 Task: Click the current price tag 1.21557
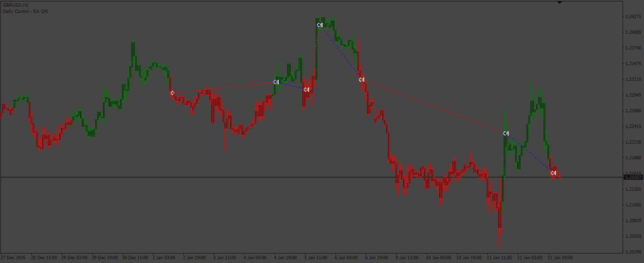(x=634, y=177)
